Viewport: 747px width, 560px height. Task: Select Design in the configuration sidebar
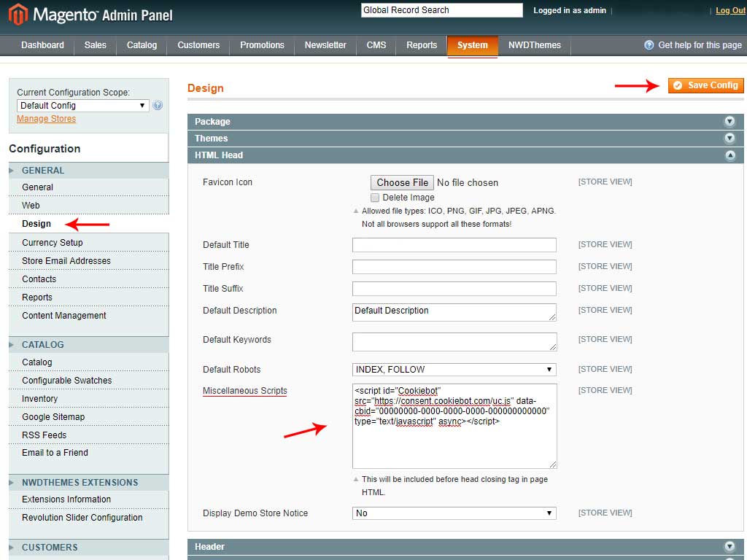[36, 224]
